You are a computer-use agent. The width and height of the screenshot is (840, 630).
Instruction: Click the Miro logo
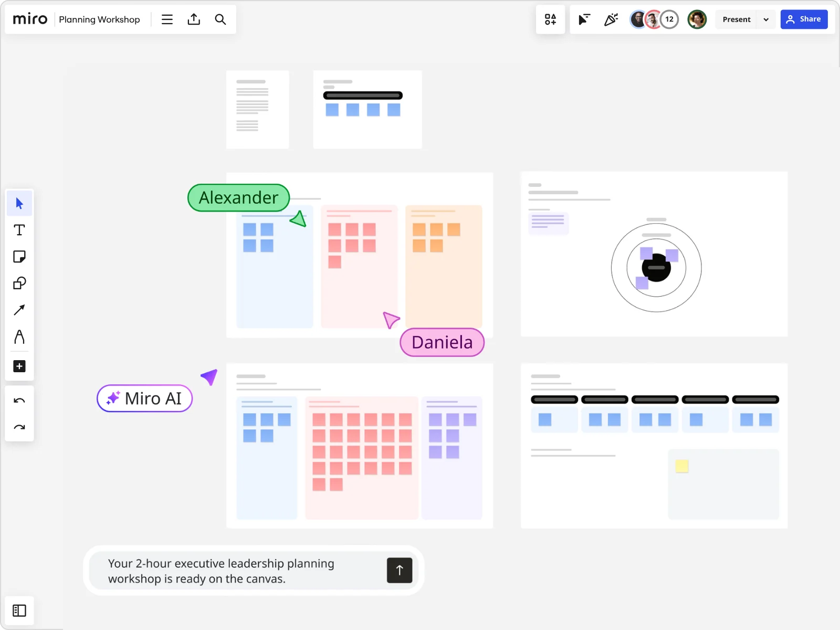(x=30, y=19)
